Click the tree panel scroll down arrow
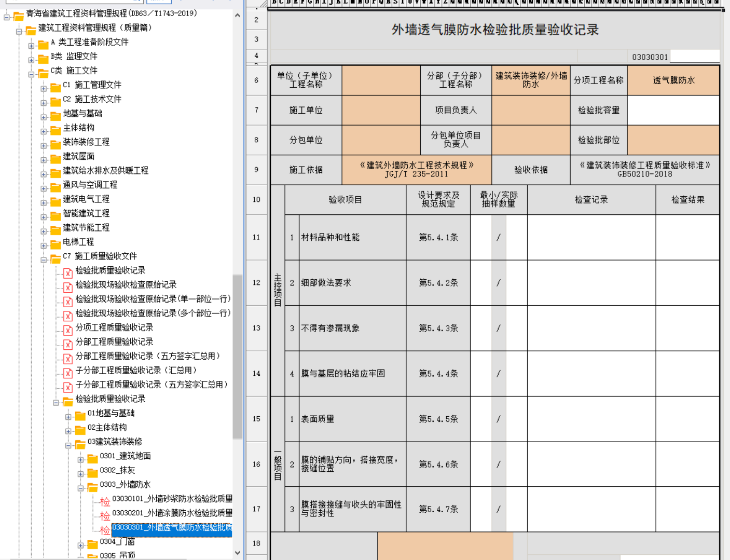The width and height of the screenshot is (730, 560). [238, 553]
